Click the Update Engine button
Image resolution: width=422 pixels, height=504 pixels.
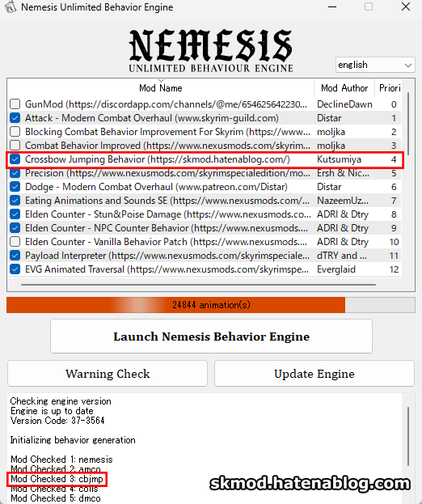(x=314, y=374)
